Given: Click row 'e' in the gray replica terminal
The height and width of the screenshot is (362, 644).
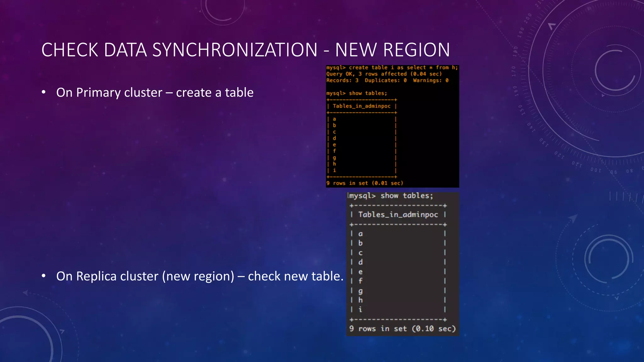Looking at the screenshot, I should point(360,272).
